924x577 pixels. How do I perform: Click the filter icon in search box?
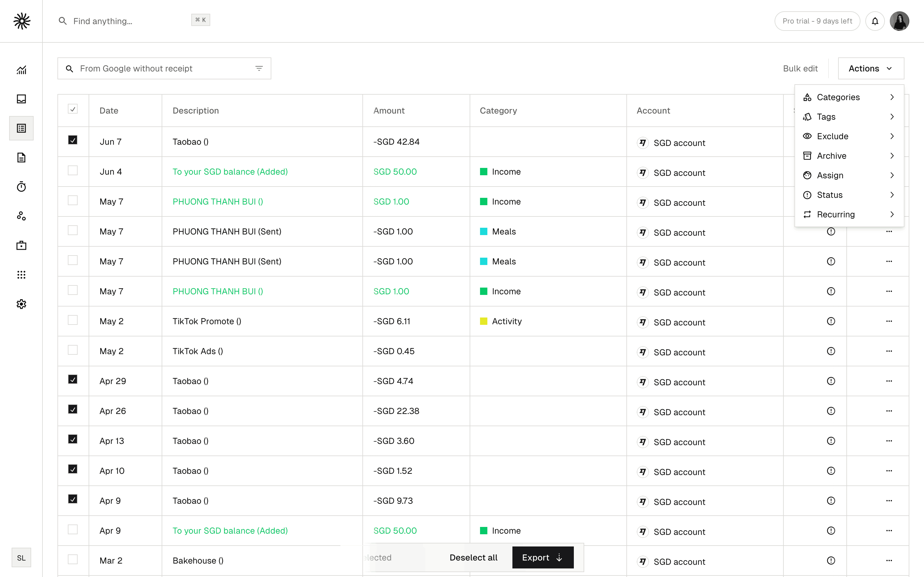click(x=259, y=69)
